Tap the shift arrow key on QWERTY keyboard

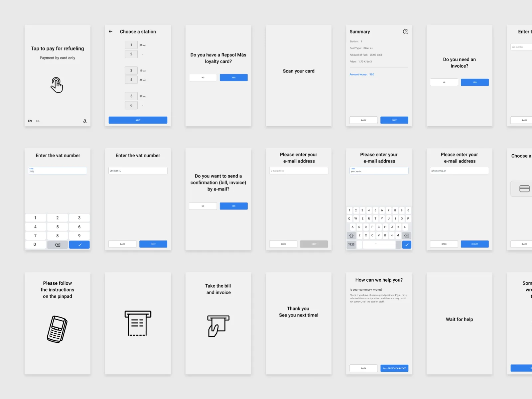(351, 235)
